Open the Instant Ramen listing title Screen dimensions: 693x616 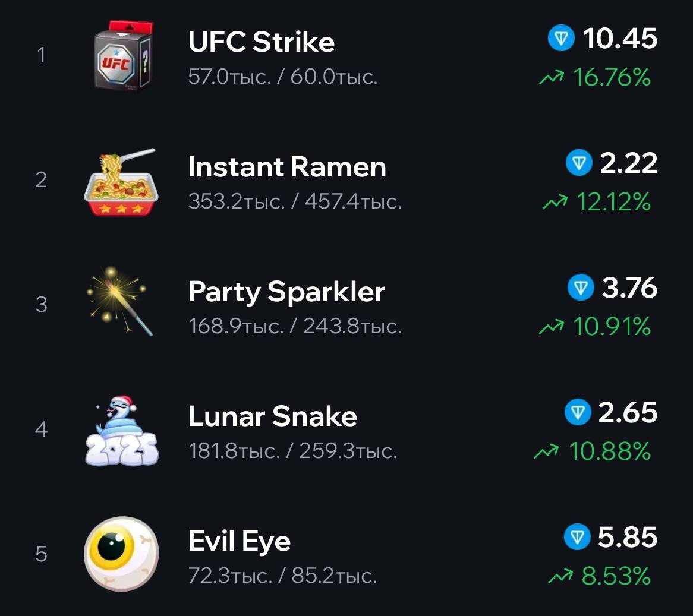pos(287,167)
